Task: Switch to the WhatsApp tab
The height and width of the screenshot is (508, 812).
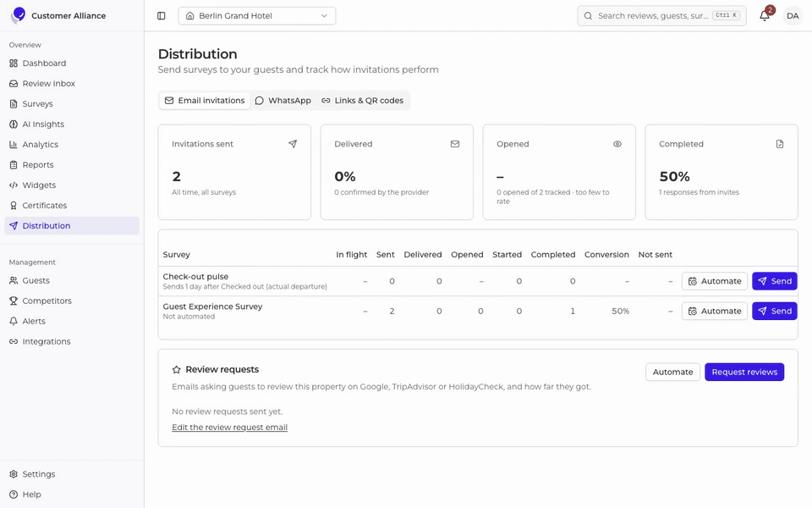Action: coord(283,101)
